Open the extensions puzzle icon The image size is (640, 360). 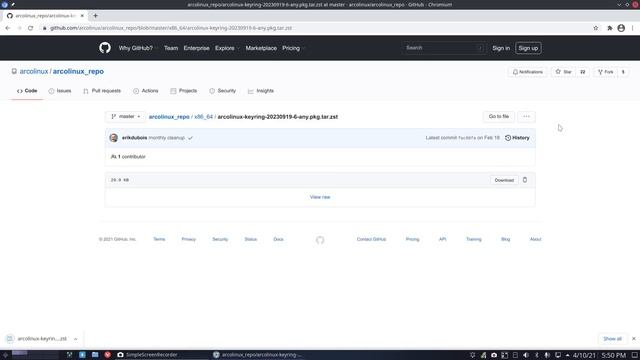(610, 28)
